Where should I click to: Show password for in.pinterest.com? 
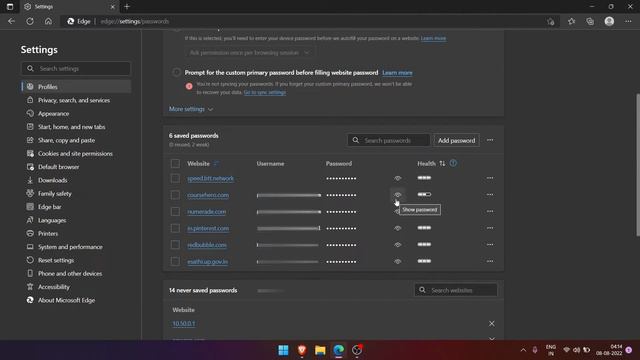(398, 228)
